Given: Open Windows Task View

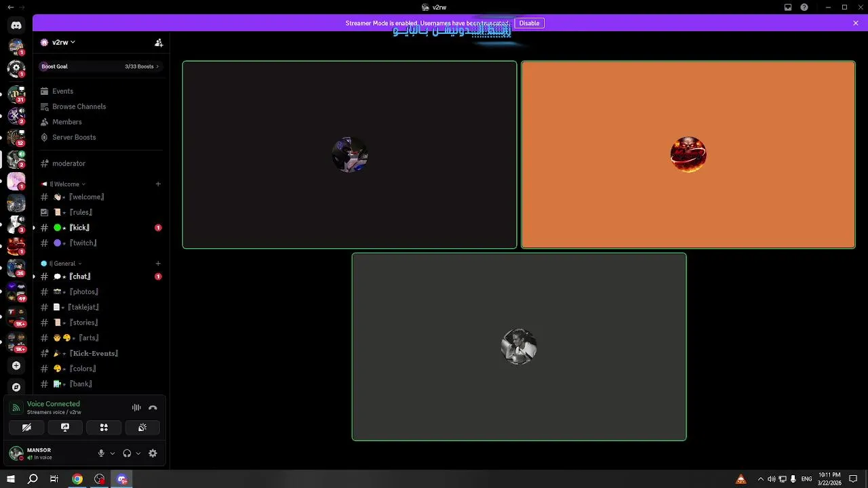Looking at the screenshot, I should [x=54, y=479].
